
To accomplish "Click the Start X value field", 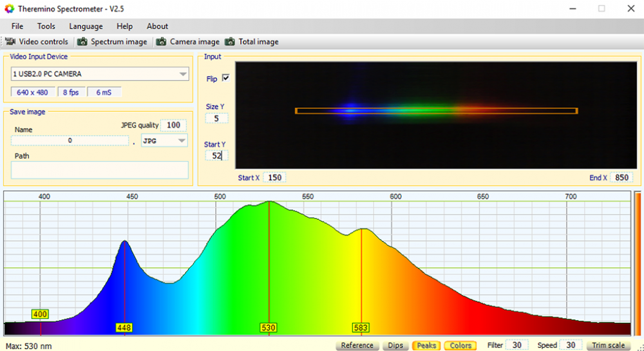I will pyautogui.click(x=274, y=177).
